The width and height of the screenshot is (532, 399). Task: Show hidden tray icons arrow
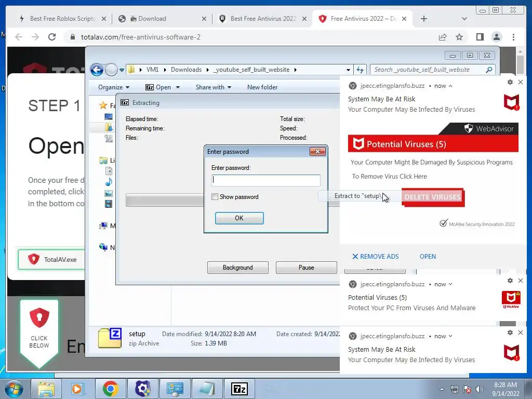coord(442,389)
